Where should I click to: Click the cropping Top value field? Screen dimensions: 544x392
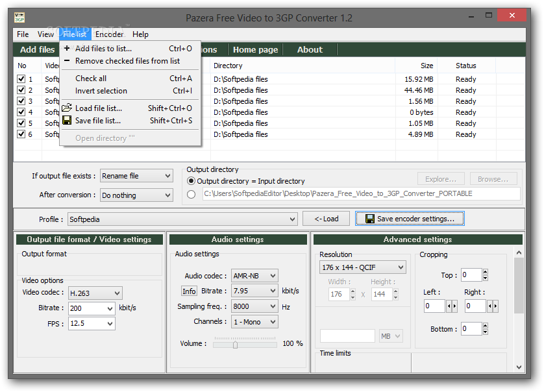point(471,275)
